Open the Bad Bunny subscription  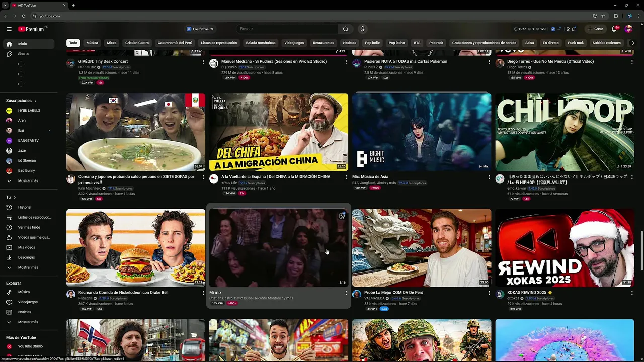[29, 171]
